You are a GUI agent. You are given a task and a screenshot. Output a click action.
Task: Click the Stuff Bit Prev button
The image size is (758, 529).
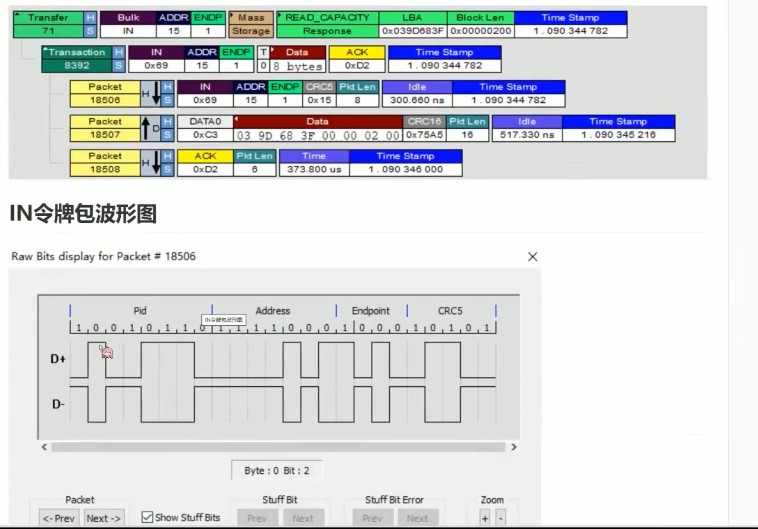point(256,518)
